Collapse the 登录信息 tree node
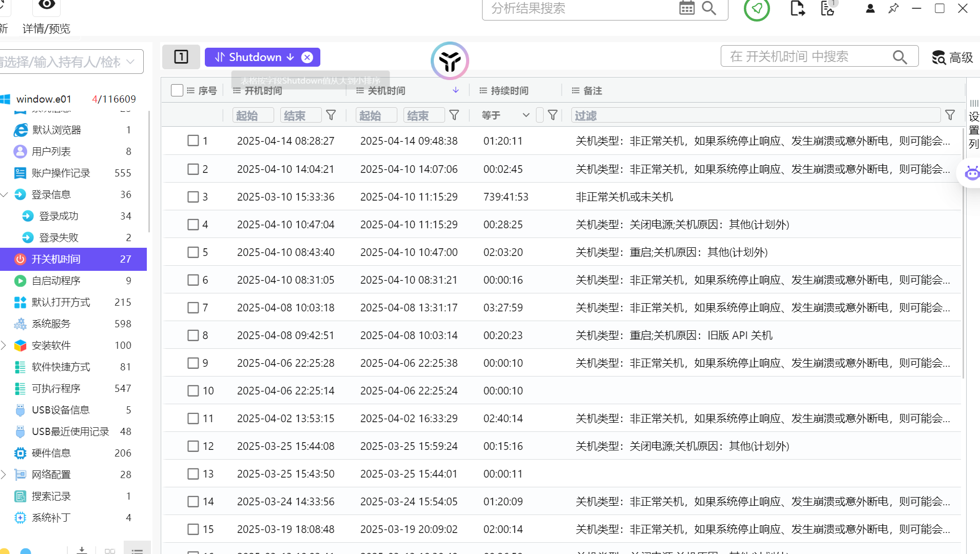 pos(4,195)
